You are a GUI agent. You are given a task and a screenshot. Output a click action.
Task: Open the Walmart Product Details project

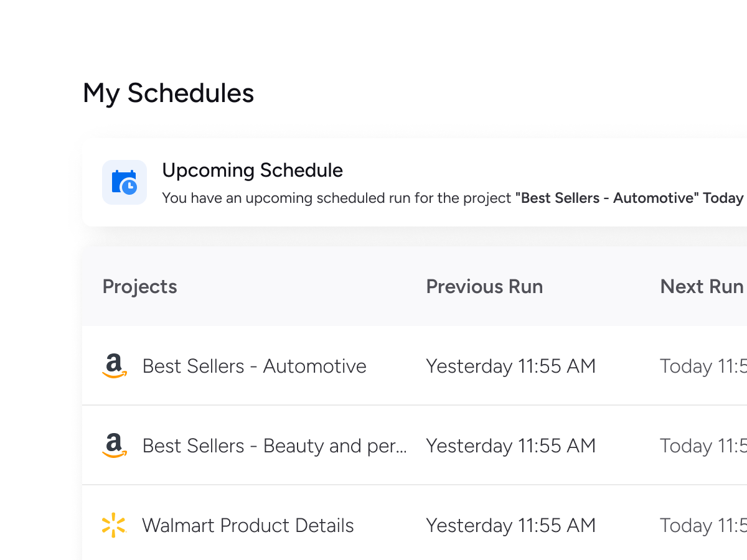248,525
